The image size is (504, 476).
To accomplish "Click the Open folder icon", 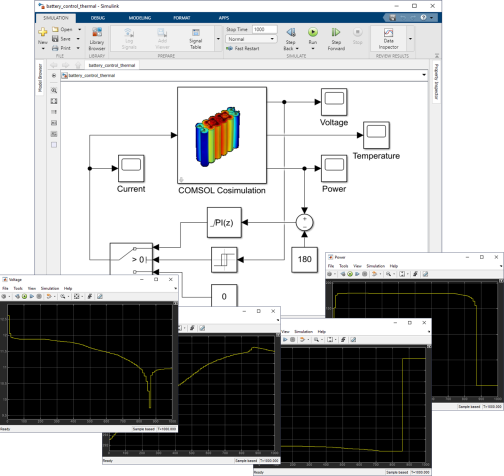I will 55,29.
